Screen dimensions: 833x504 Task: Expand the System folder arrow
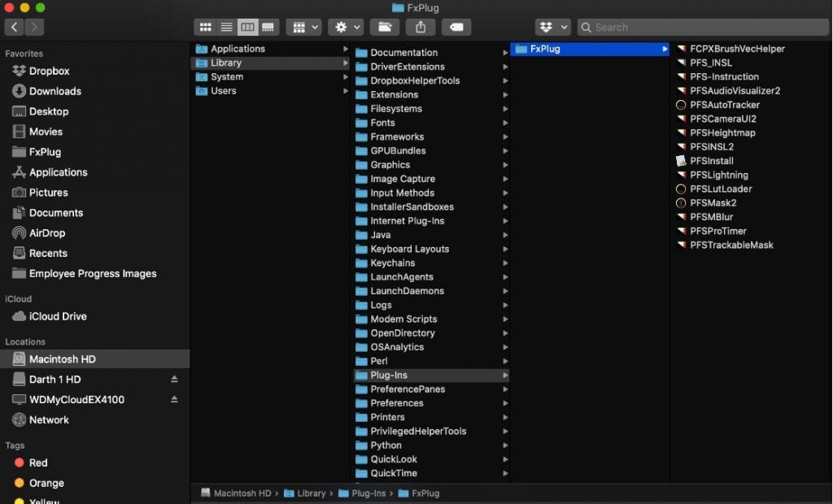345,76
